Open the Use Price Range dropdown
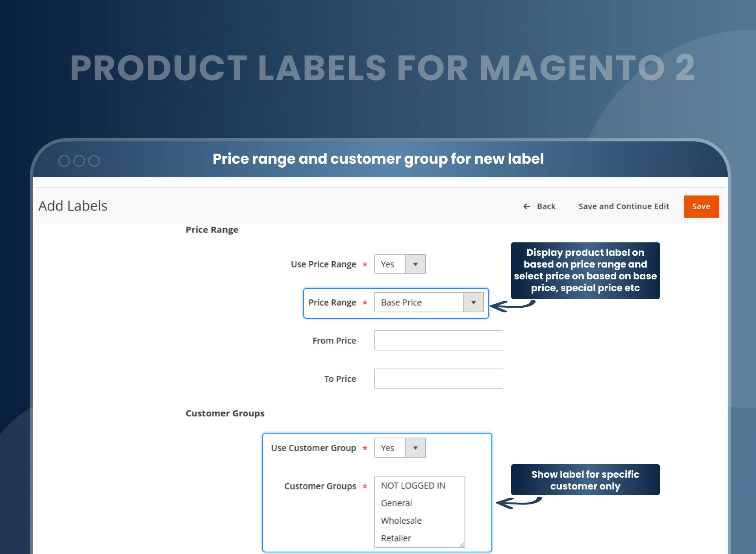This screenshot has height=554, width=756. pos(400,264)
